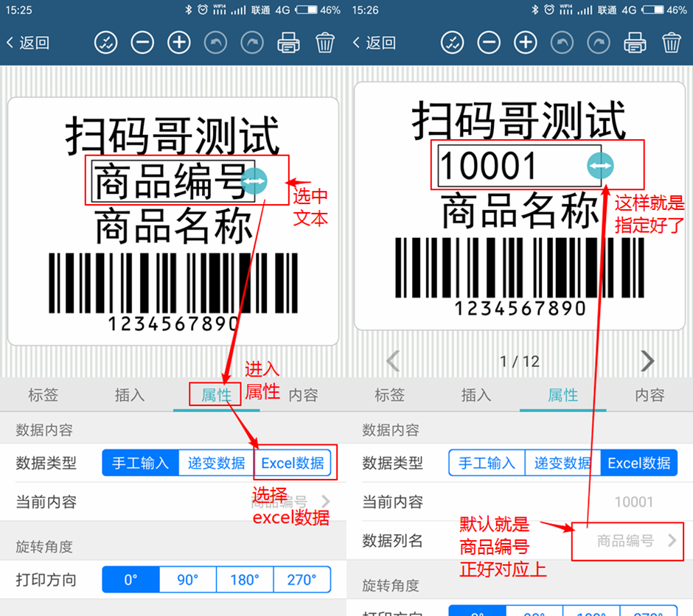Tap resize handle on 10001 text box
This screenshot has height=616, width=693.
coord(600,166)
